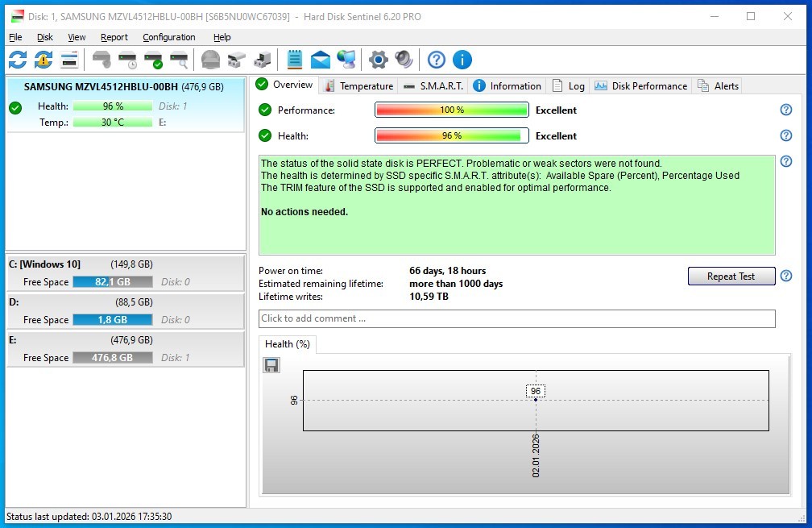Viewport: 812px width, 528px height.
Task: Click help icon beside the Performance bar
Action: [786, 110]
